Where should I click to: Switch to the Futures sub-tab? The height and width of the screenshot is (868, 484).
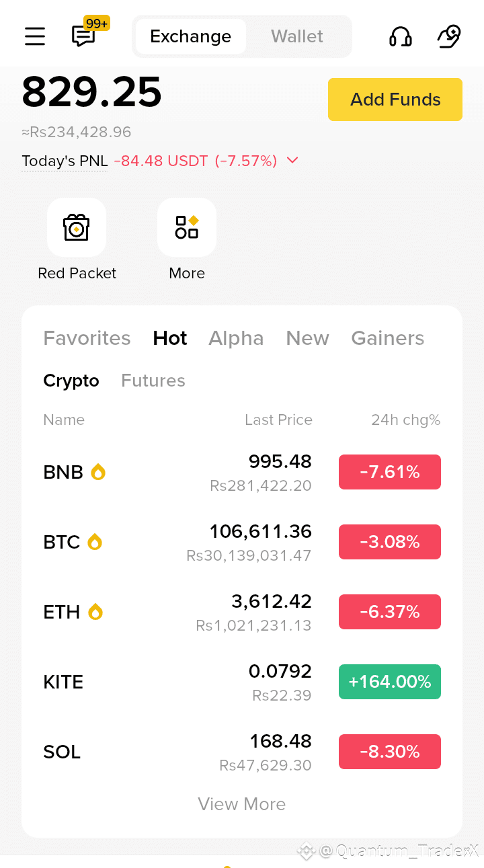point(153,381)
